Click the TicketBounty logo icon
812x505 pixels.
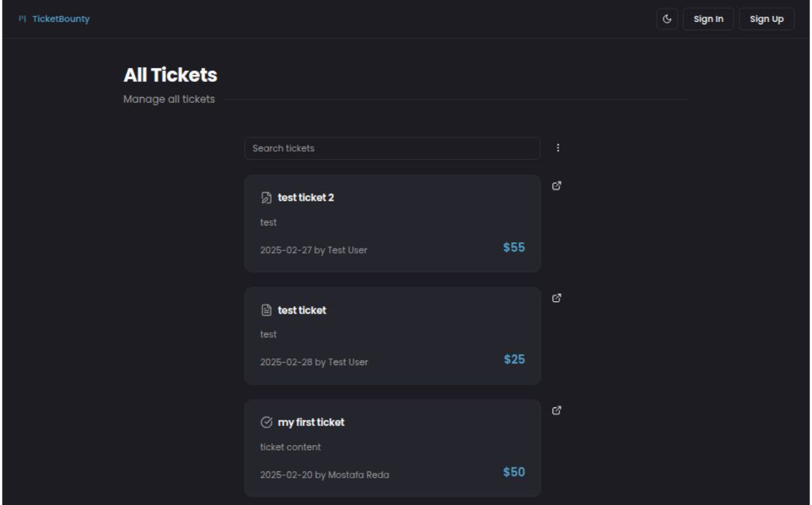click(22, 19)
